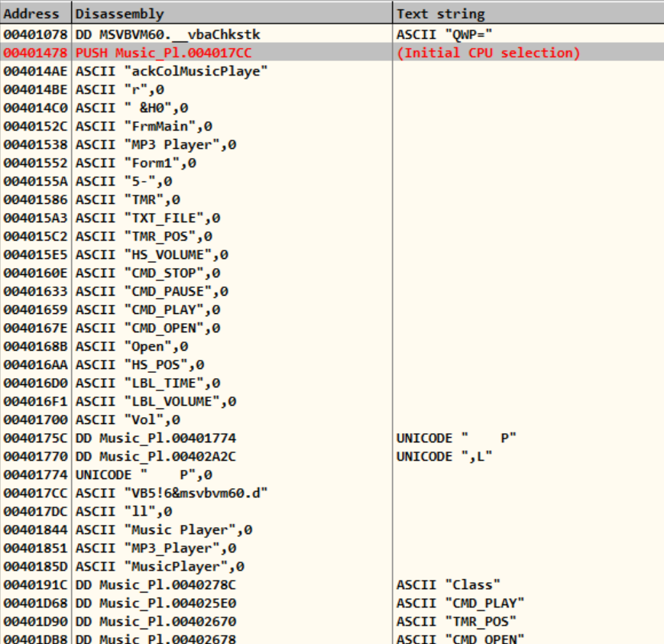Select the ASCII "FrmMain" string row
Screen dimensions: 664x644
[x=332, y=126]
